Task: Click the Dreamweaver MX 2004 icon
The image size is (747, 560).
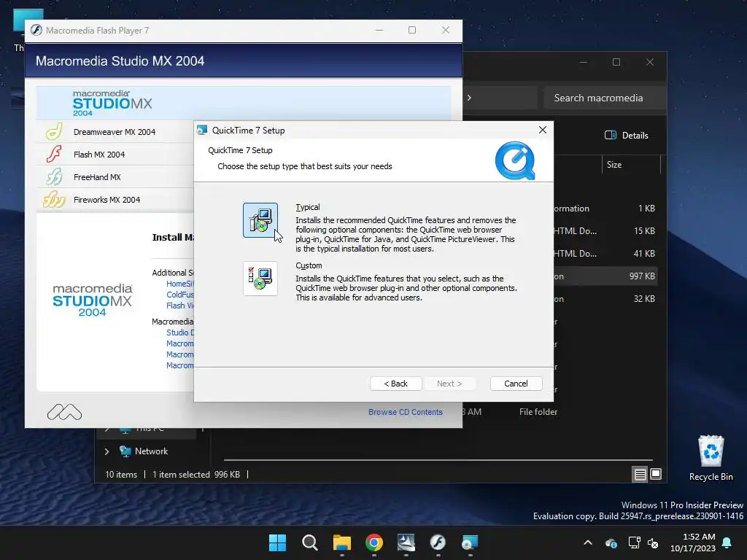Action: pos(54,131)
